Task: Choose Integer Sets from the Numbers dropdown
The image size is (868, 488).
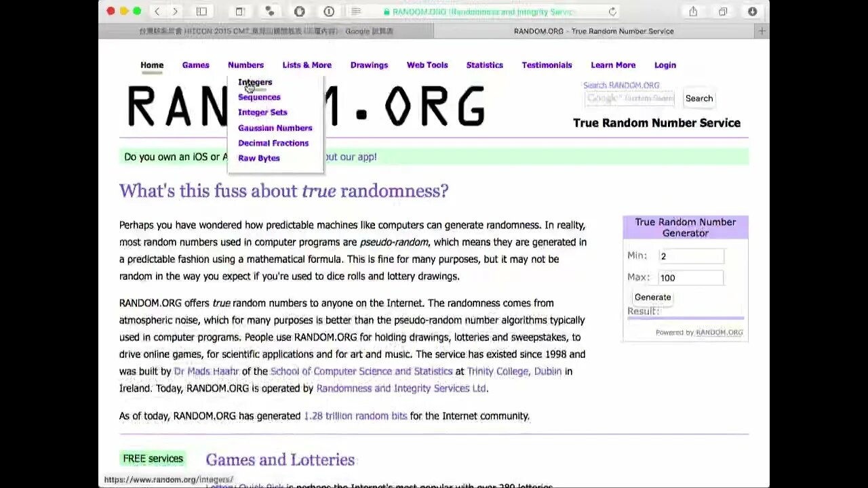Action: (x=262, y=113)
